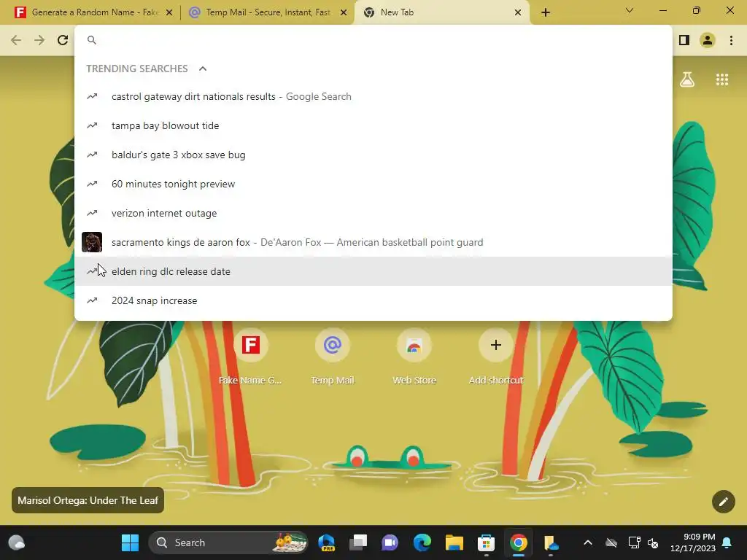Image resolution: width=747 pixels, height=560 pixels.
Task: Select 'elden ring dlc release date' suggestion
Action: pos(373,271)
